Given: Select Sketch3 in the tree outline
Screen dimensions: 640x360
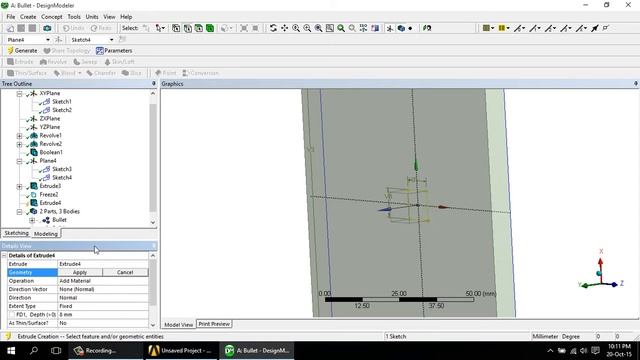Looking at the screenshot, I should [62, 169].
